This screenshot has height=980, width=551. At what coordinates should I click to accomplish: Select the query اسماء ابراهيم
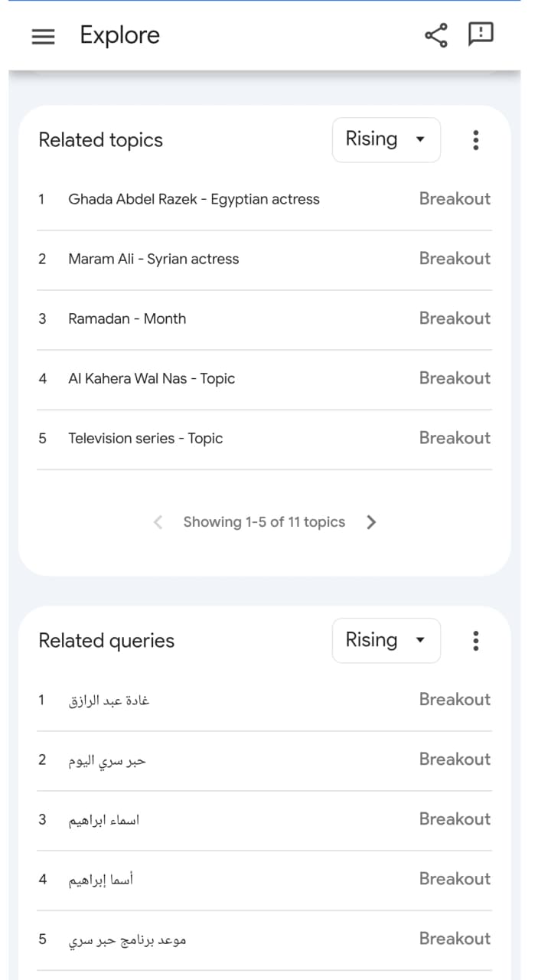pyautogui.click(x=104, y=820)
